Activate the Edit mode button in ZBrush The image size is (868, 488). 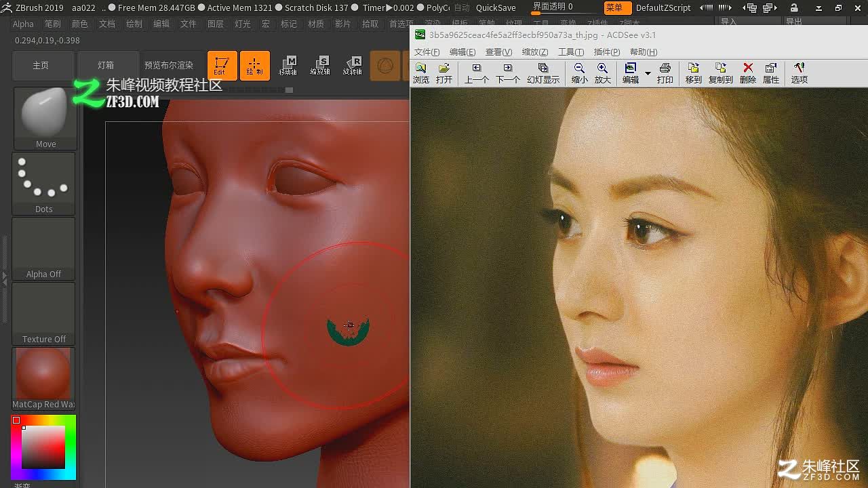(222, 66)
